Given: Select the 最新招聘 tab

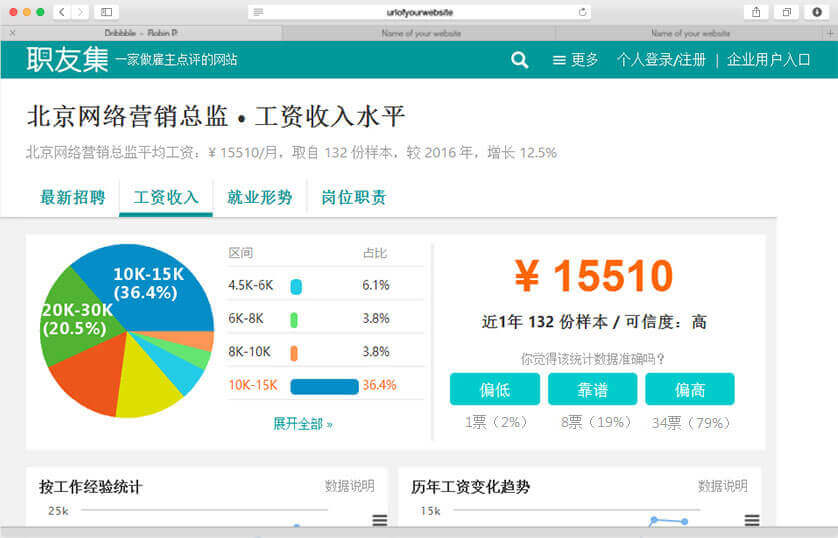Looking at the screenshot, I should tap(72, 198).
